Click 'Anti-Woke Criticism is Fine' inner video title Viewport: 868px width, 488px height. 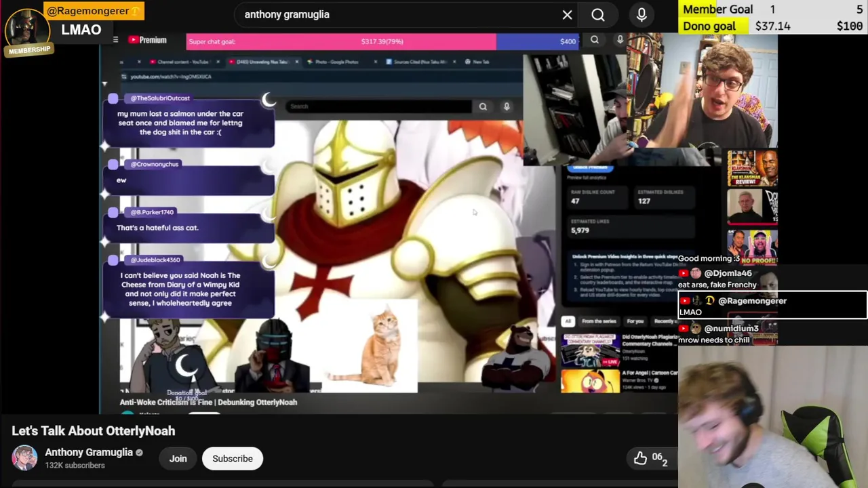click(x=208, y=402)
